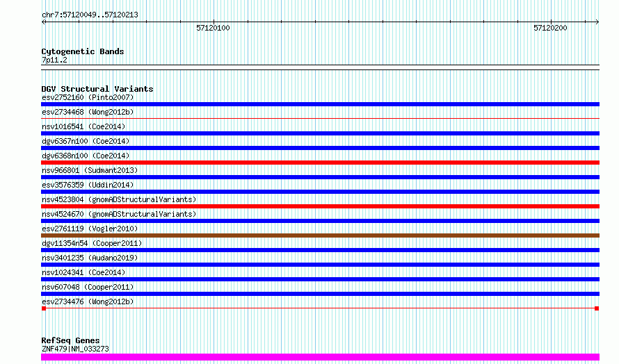This screenshot has height=364, width=619.
Task: Open variant dgv6368n100 (Coe2014) label
Action: (86, 156)
